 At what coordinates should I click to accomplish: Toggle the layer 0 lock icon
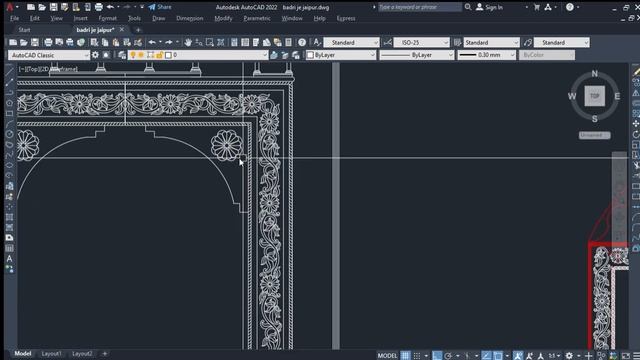coord(160,55)
